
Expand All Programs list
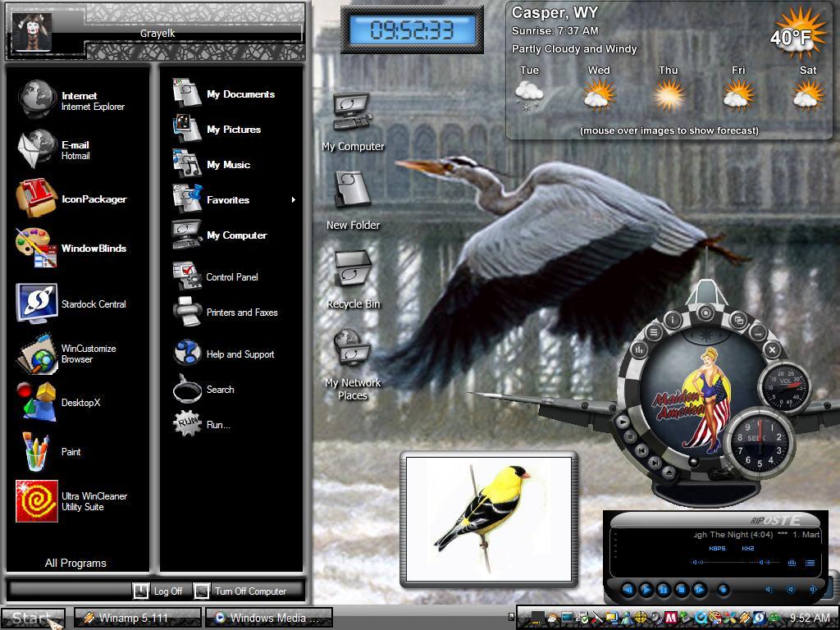[75, 563]
